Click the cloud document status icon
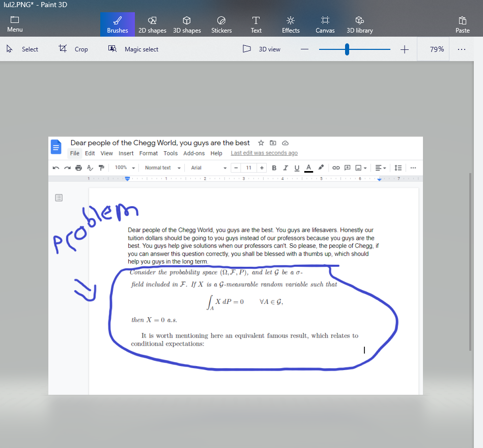The image size is (483, 448). click(x=285, y=143)
